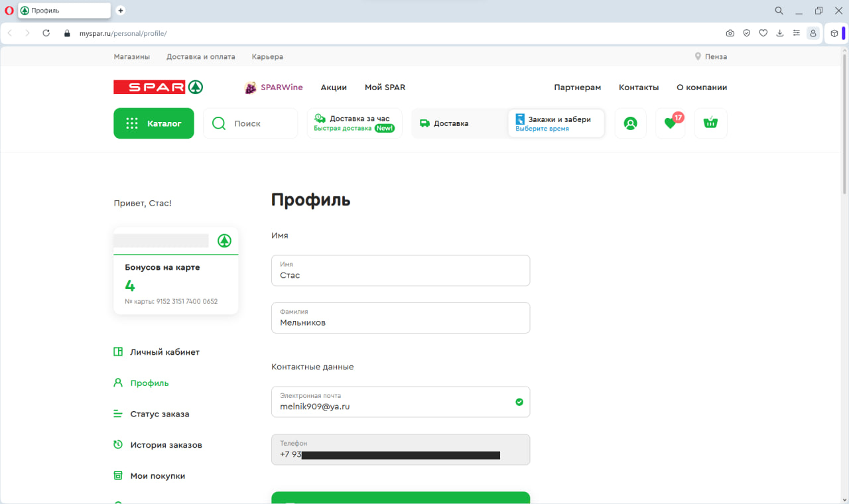Click the account profile icon in the header
This screenshot has height=504, width=849.
coord(630,123)
